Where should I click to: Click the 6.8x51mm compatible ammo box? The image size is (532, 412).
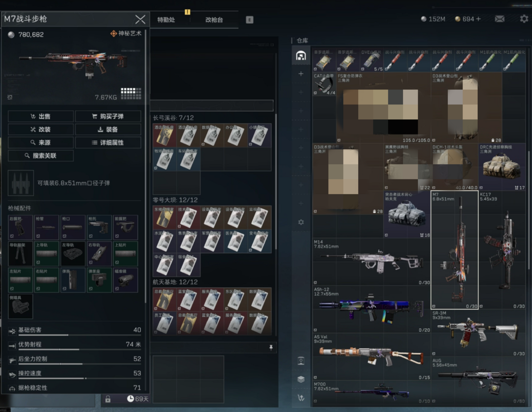(21, 183)
